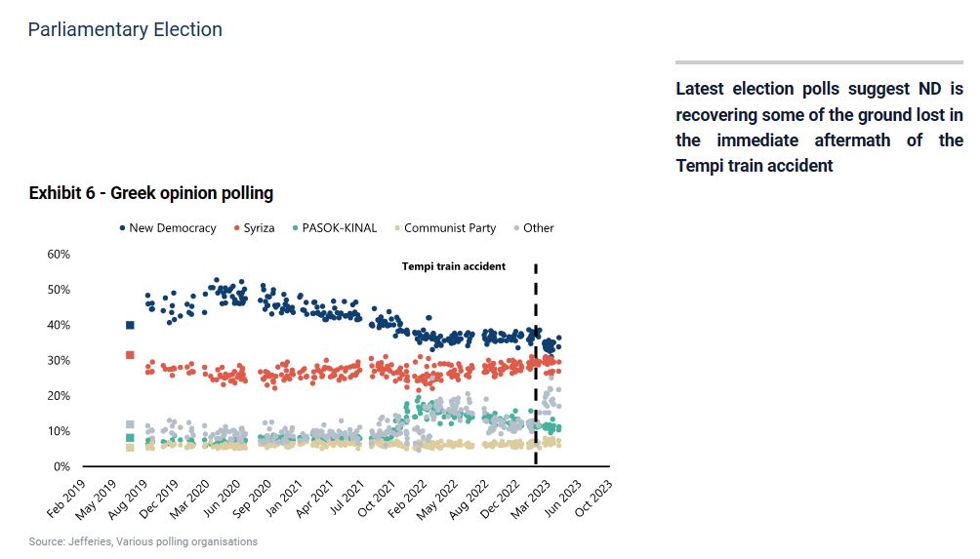
Task: Click the bold sidebar commentary paragraph
Action: pos(819,127)
